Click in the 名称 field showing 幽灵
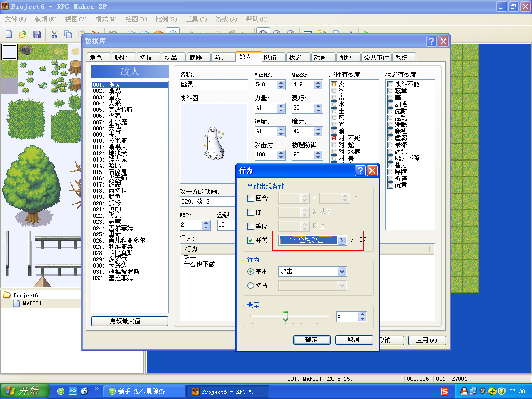The width and height of the screenshot is (532, 399). tap(214, 85)
